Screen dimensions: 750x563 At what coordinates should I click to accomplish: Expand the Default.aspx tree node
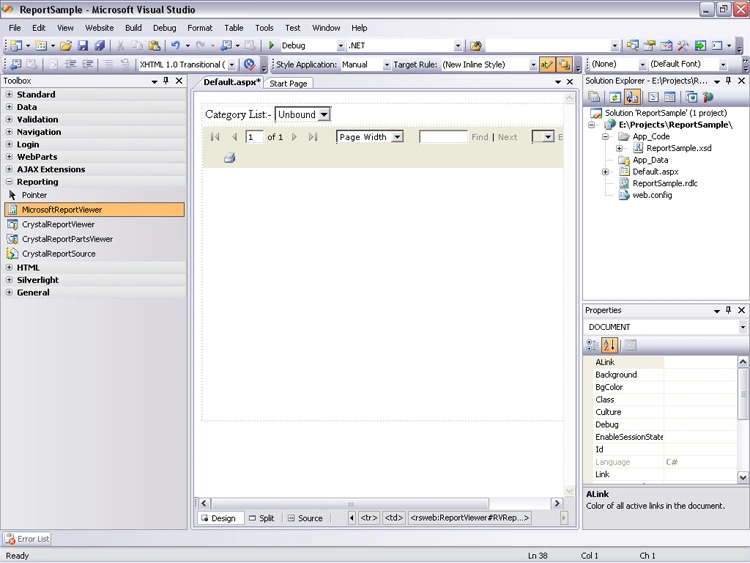pos(606,171)
